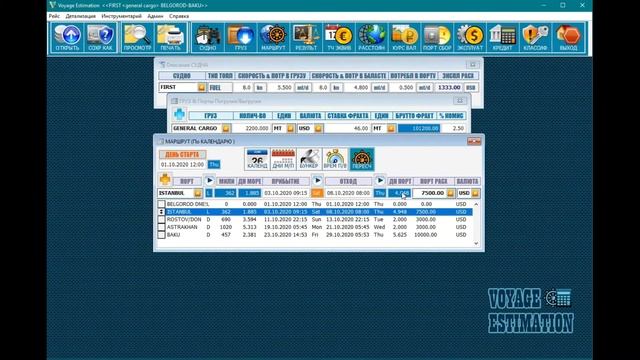The image size is (640, 360).
Task: Open cargo quantity MT unit dropdown
Action: click(290, 128)
